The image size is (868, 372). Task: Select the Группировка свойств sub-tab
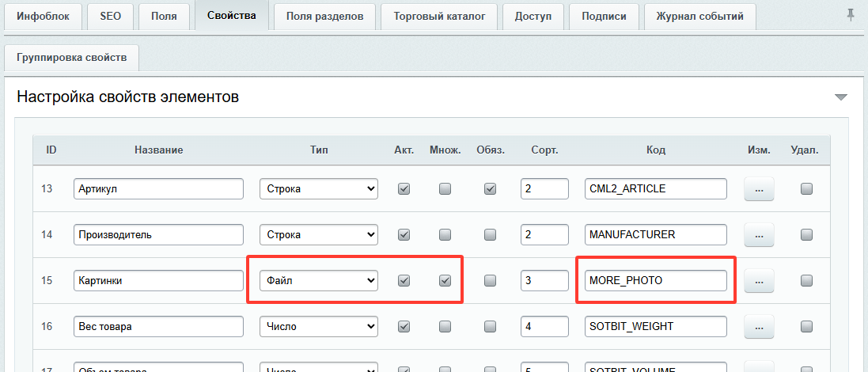coord(71,58)
